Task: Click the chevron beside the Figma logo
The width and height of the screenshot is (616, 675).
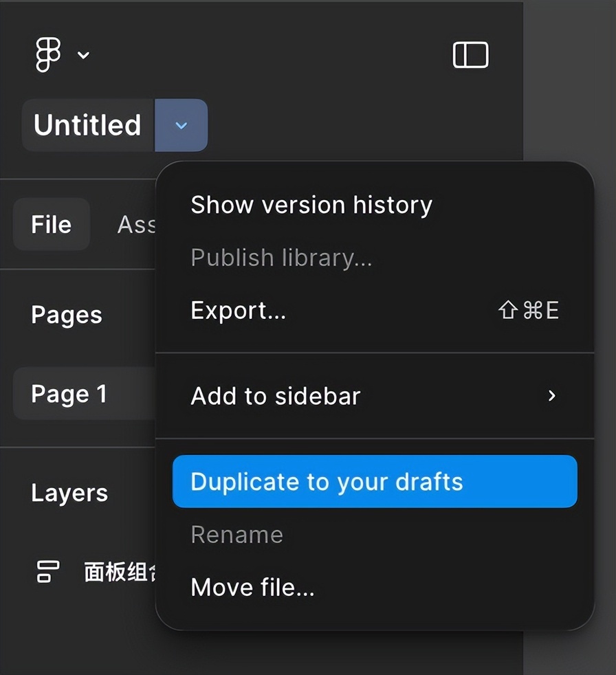Action: coord(84,55)
